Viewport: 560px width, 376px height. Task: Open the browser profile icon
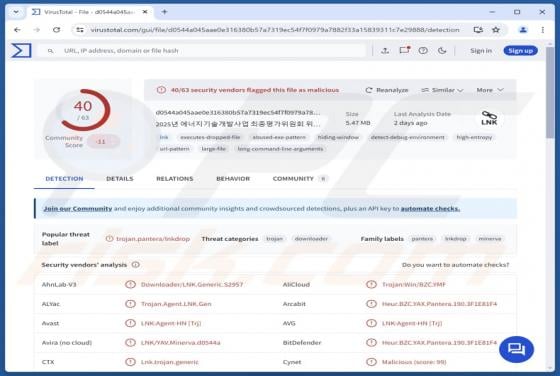point(523,30)
